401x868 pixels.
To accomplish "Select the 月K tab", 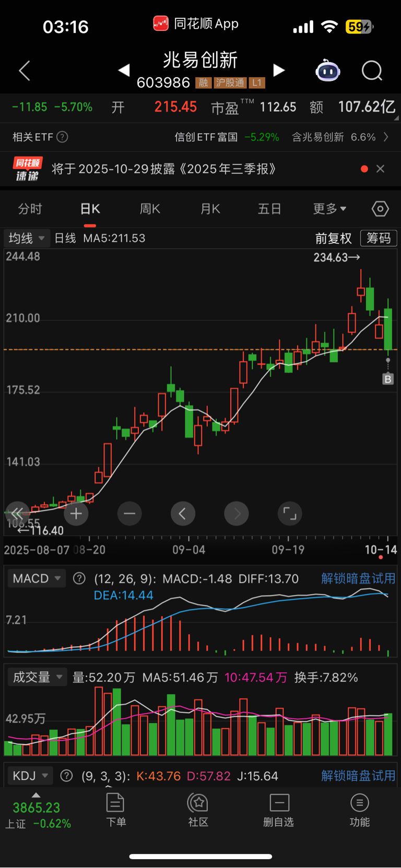I will coord(210,209).
